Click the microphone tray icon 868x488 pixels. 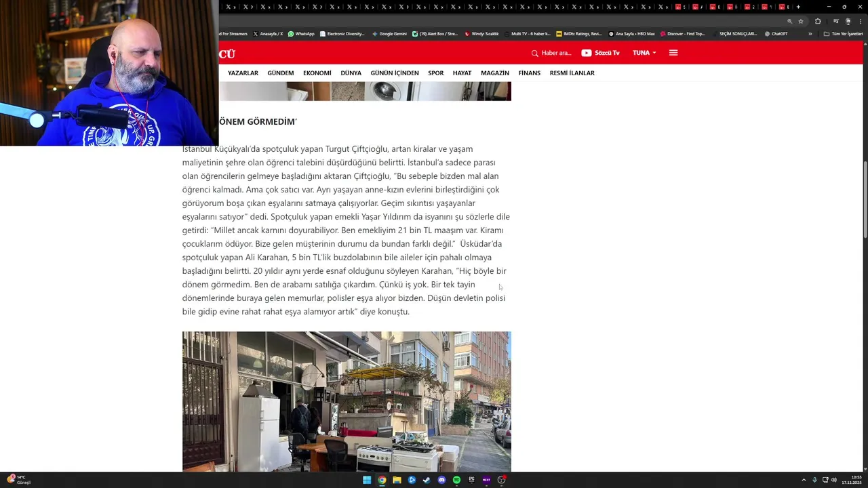(x=814, y=480)
